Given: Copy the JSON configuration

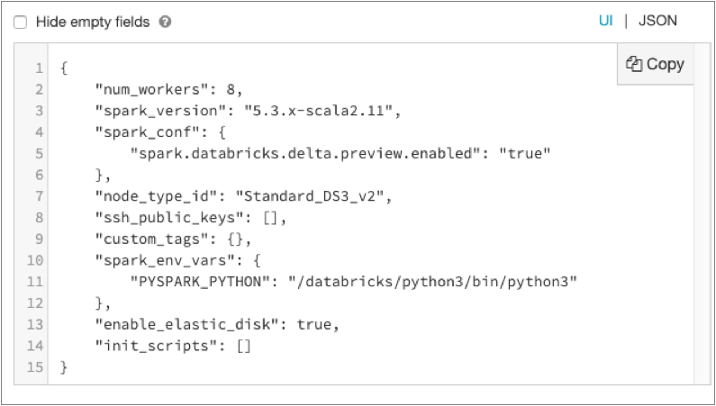Looking at the screenshot, I should click(x=655, y=64).
